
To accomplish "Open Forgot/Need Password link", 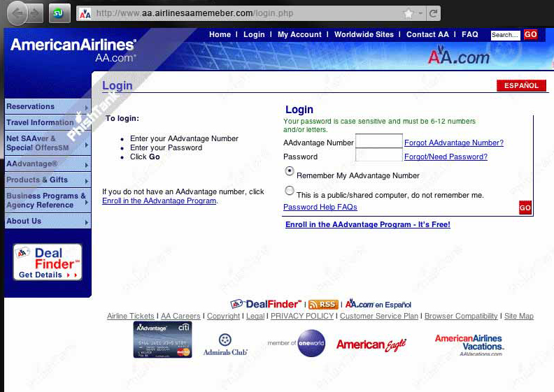I will click(x=446, y=157).
